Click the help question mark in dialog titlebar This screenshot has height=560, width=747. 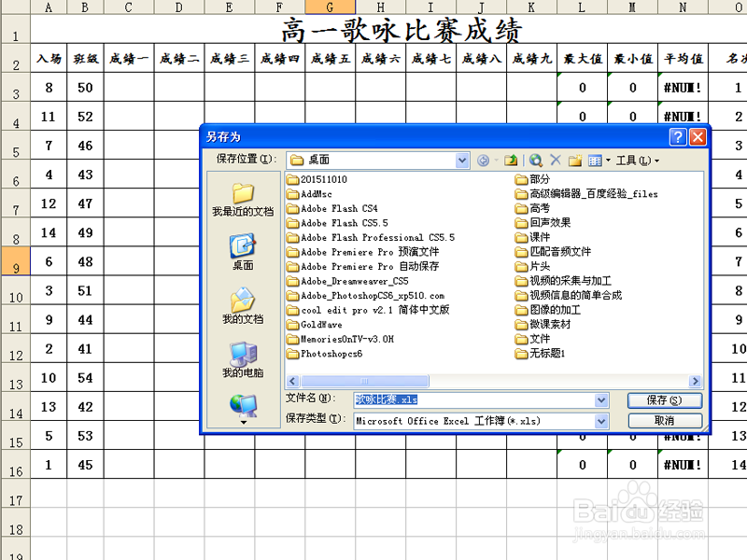tap(678, 136)
